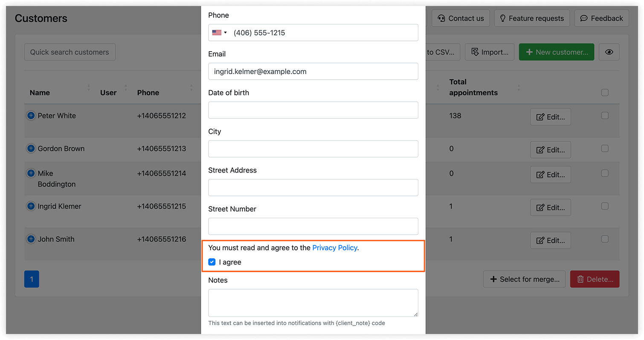This screenshot has height=340, width=644.
Task: Sort by User column arrows
Action: point(126,87)
